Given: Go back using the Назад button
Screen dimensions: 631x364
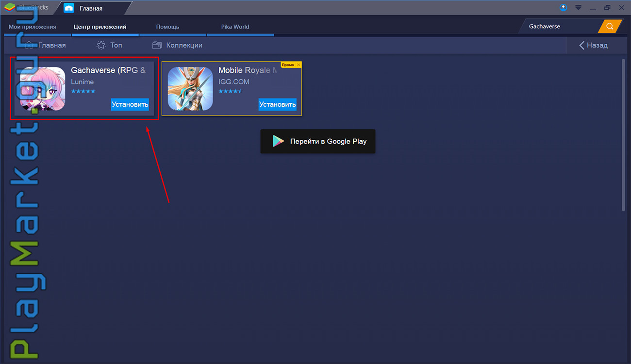Looking at the screenshot, I should coord(593,45).
